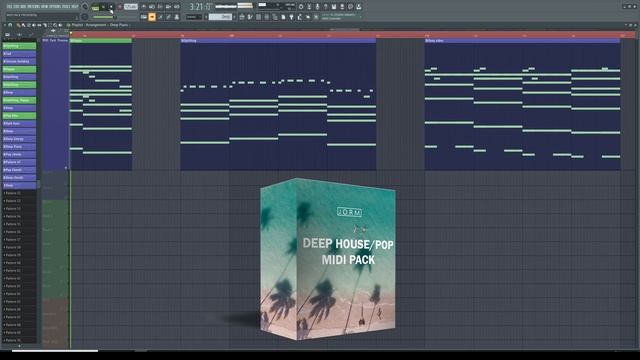Open the FILE menu
Viewport: 640px width, 360px height.
[x=10, y=7]
